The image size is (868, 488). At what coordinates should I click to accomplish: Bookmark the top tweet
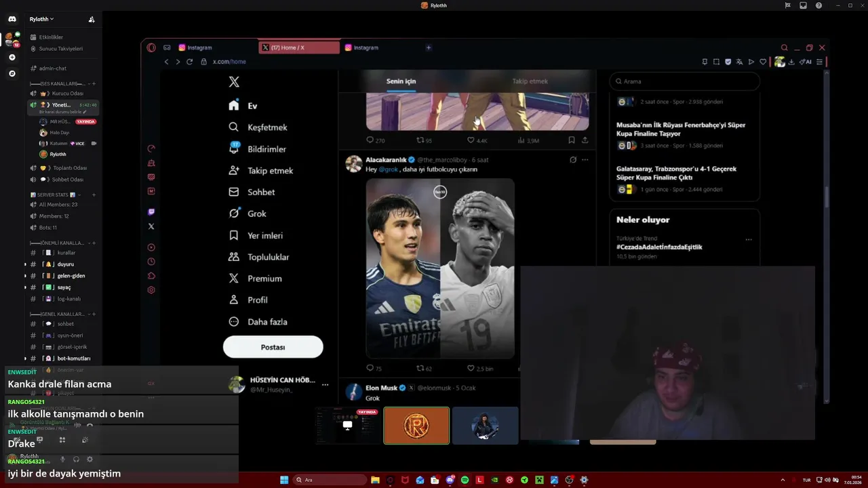pos(572,140)
